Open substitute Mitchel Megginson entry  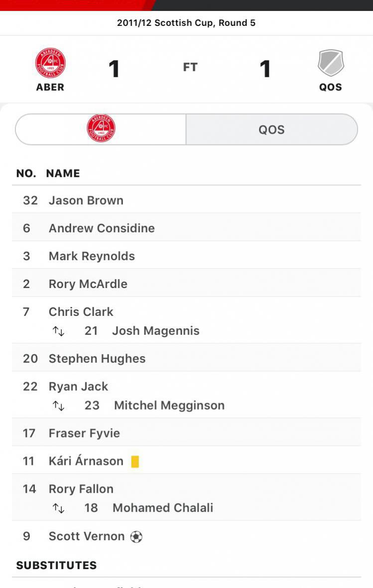pos(169,406)
